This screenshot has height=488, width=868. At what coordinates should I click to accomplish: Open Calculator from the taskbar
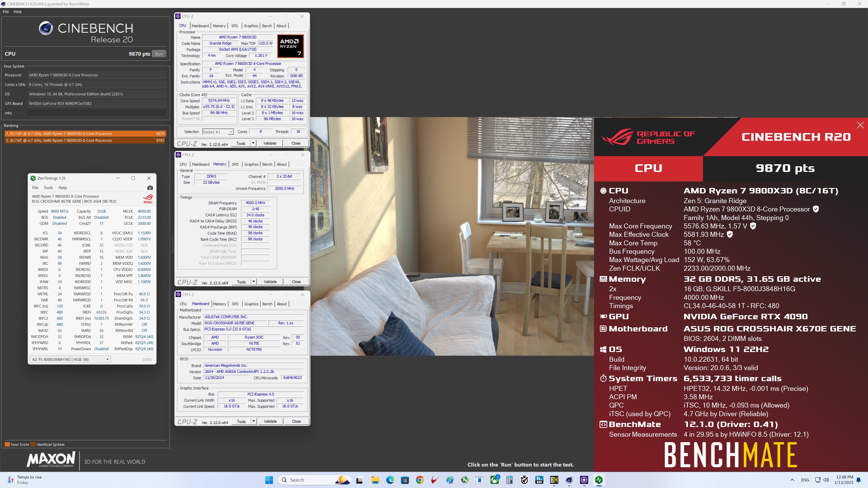tap(509, 480)
